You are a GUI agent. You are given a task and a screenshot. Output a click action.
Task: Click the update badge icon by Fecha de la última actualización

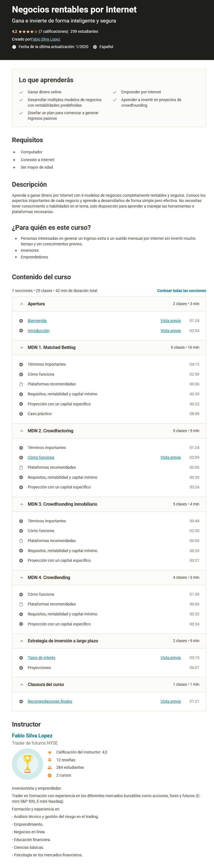(14, 47)
